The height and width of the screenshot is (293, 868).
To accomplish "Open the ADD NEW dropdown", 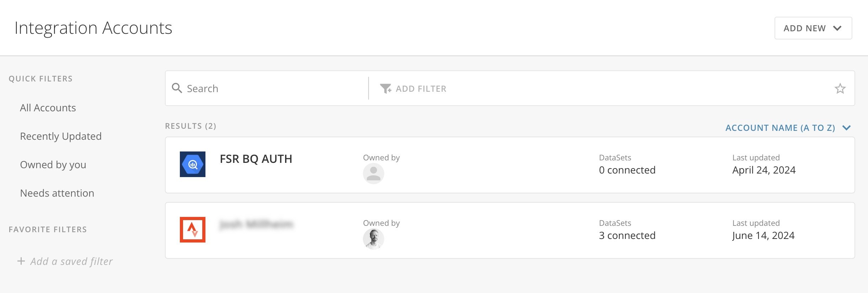I will point(813,28).
